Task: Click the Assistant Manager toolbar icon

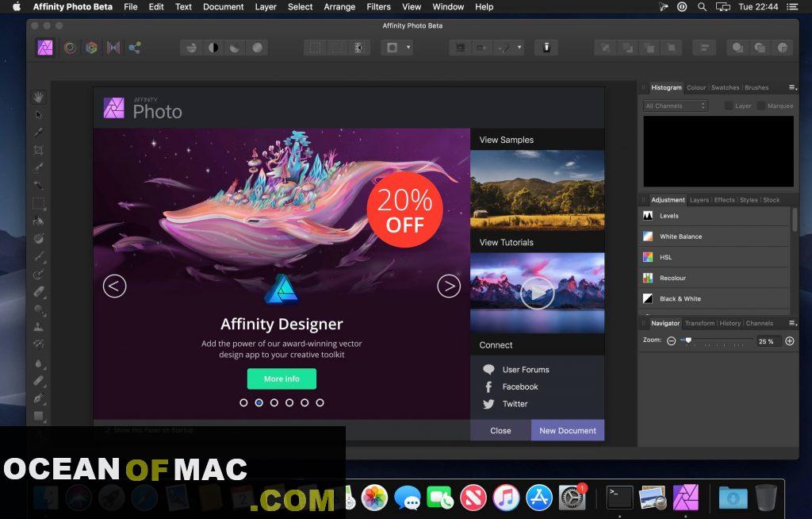Action: click(546, 48)
